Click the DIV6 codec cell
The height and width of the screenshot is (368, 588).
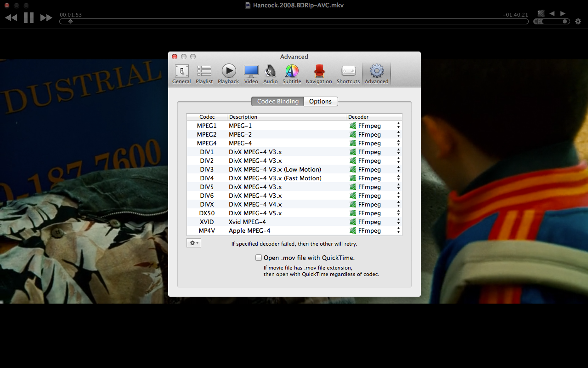pyautogui.click(x=207, y=195)
